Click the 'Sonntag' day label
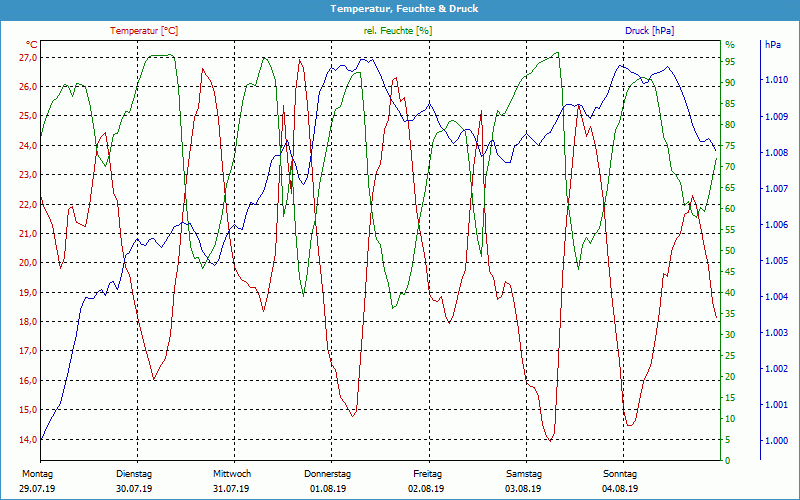Image resolution: width=800 pixels, height=500 pixels. tap(620, 474)
